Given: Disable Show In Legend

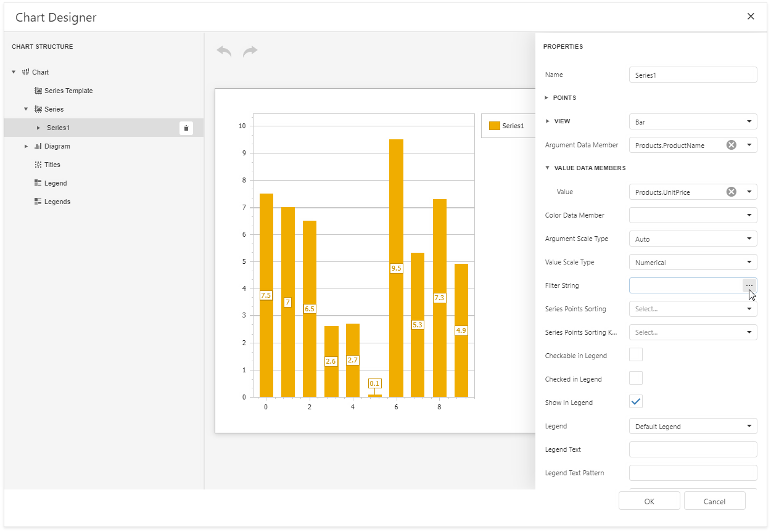Looking at the screenshot, I should [635, 401].
